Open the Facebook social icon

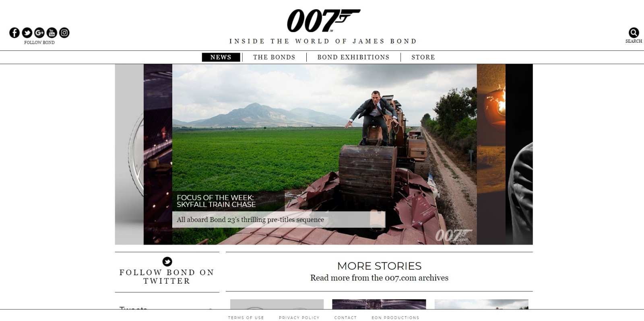pos(14,33)
